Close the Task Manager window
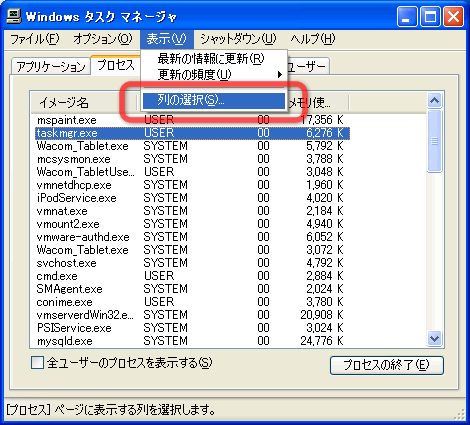The height and width of the screenshot is (425, 470). pos(453,16)
